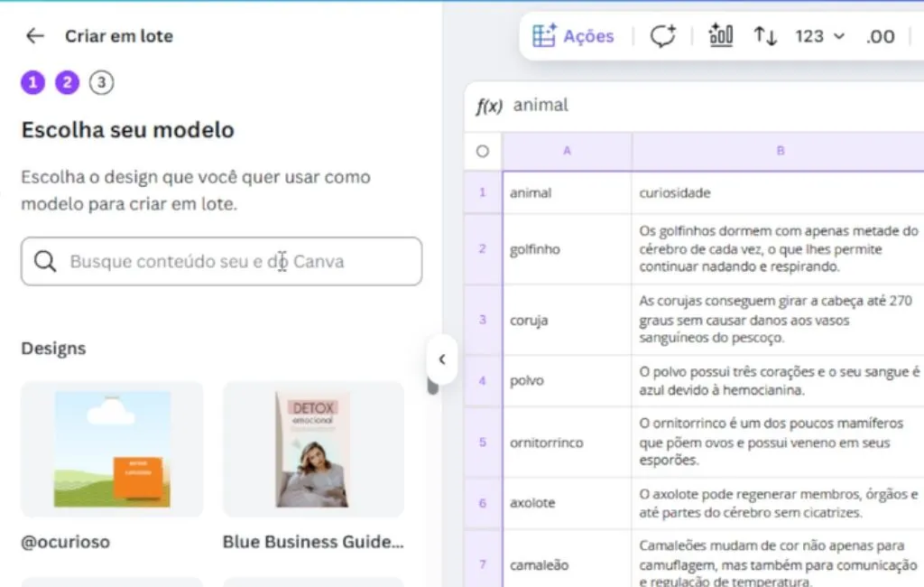Click the magnifier icon in search box
Image resolution: width=924 pixels, height=587 pixels.
click(45, 262)
